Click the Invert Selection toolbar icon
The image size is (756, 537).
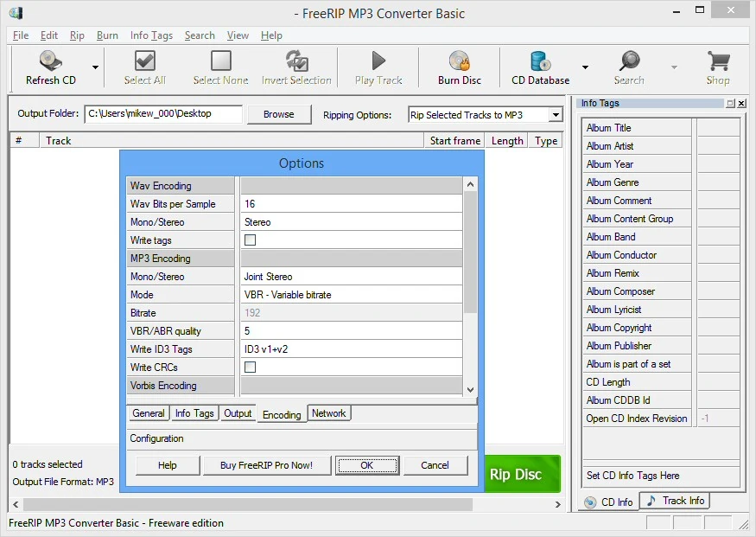click(296, 61)
